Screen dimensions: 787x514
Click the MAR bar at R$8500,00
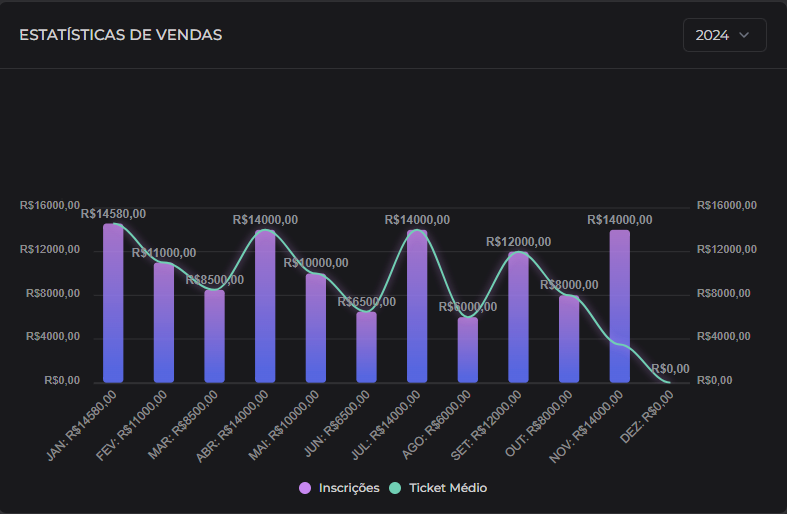(x=214, y=336)
